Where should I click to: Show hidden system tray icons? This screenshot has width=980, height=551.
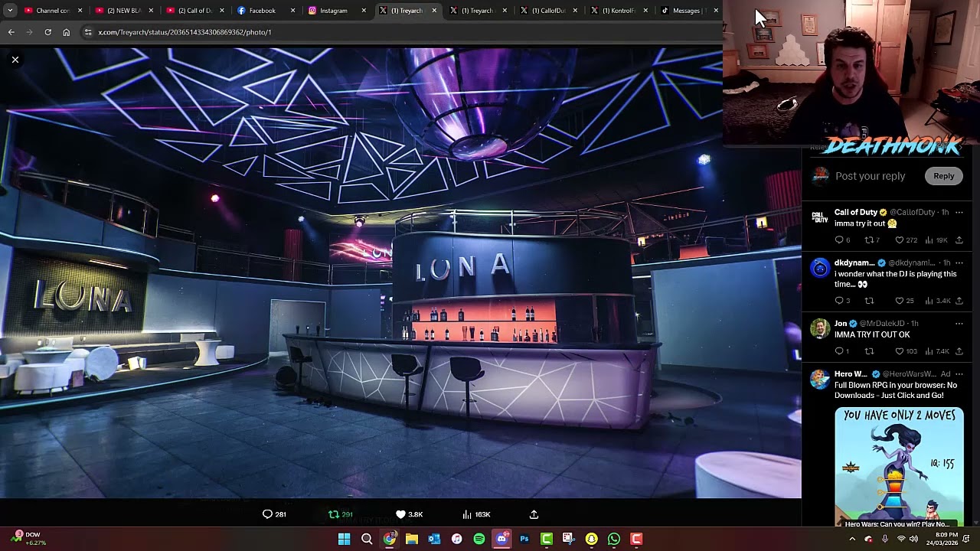click(x=852, y=539)
